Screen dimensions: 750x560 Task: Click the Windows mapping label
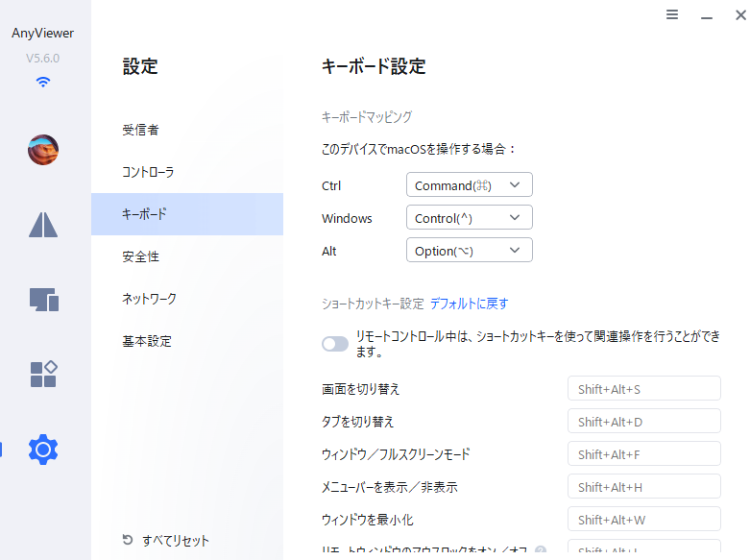pyautogui.click(x=347, y=218)
